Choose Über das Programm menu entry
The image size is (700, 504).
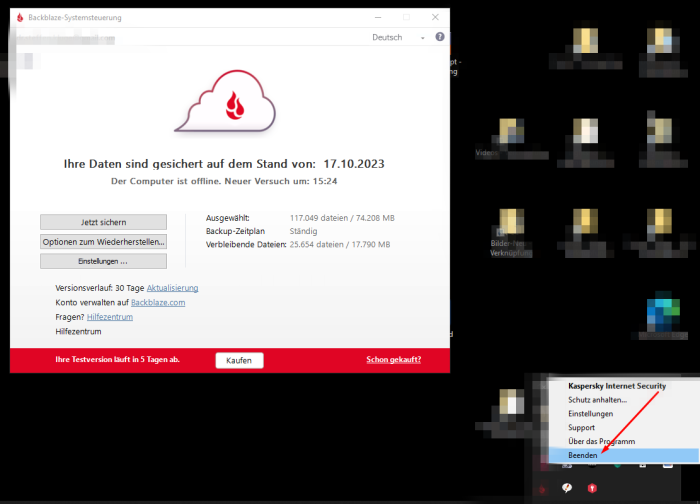(601, 442)
